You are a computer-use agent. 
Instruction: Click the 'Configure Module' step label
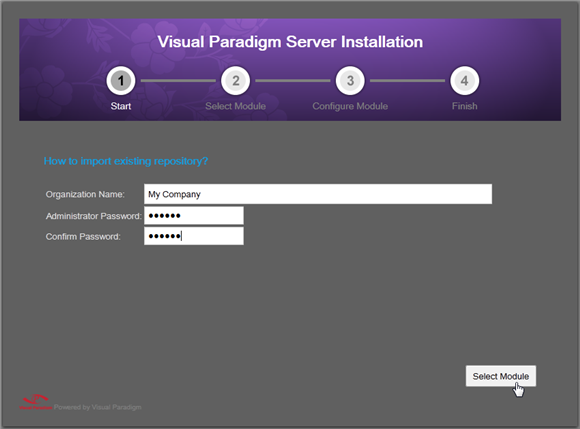[x=350, y=106]
